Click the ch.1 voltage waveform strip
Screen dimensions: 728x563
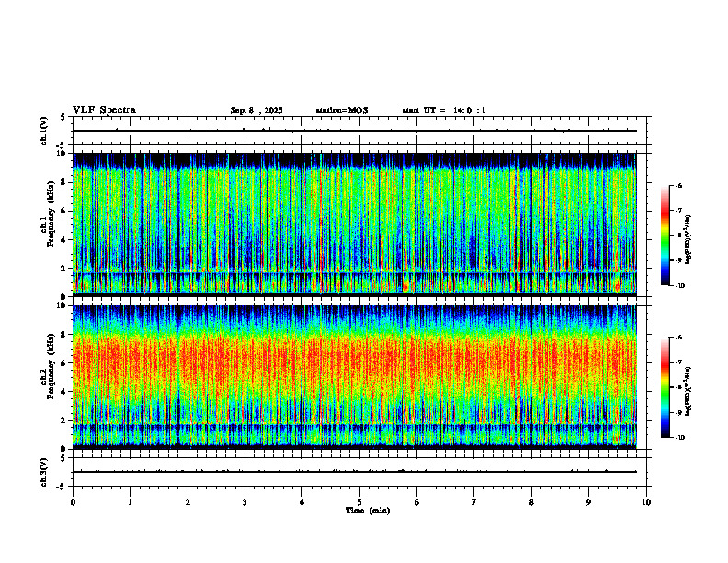(x=359, y=131)
